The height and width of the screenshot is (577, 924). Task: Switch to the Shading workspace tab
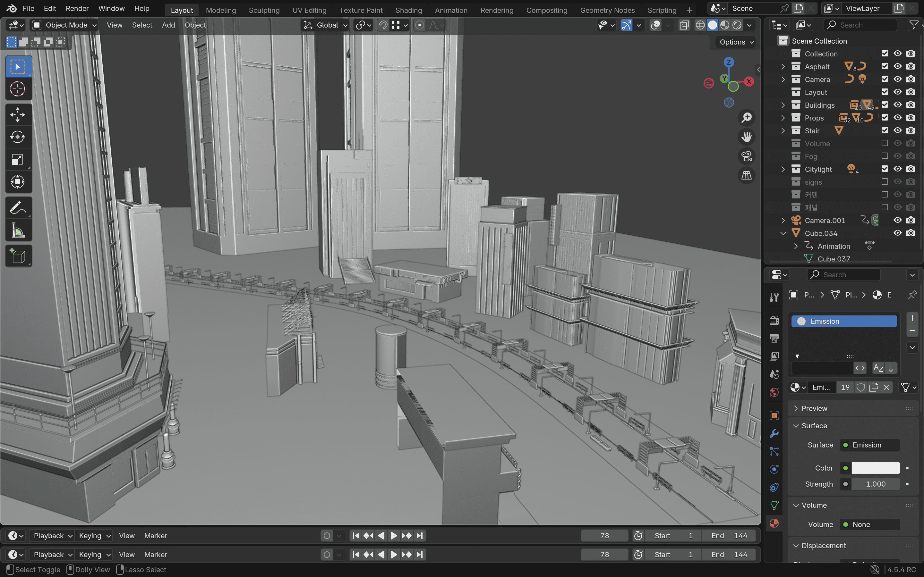(x=408, y=10)
